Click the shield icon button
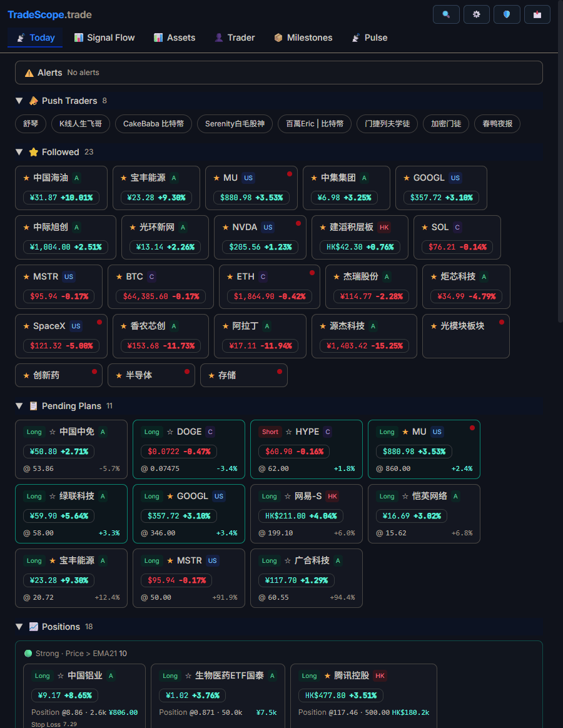 click(x=507, y=14)
